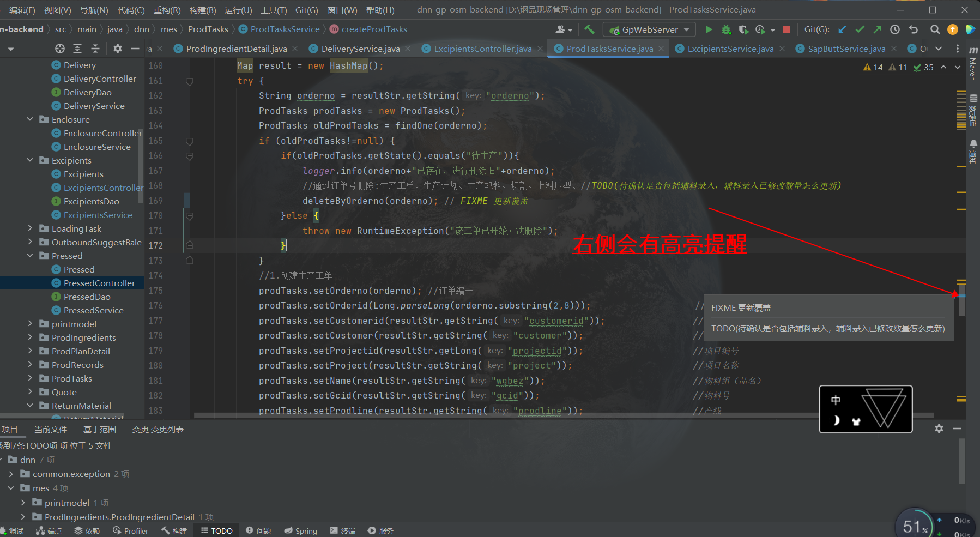Open user account dropdown in toolbar

tap(564, 29)
